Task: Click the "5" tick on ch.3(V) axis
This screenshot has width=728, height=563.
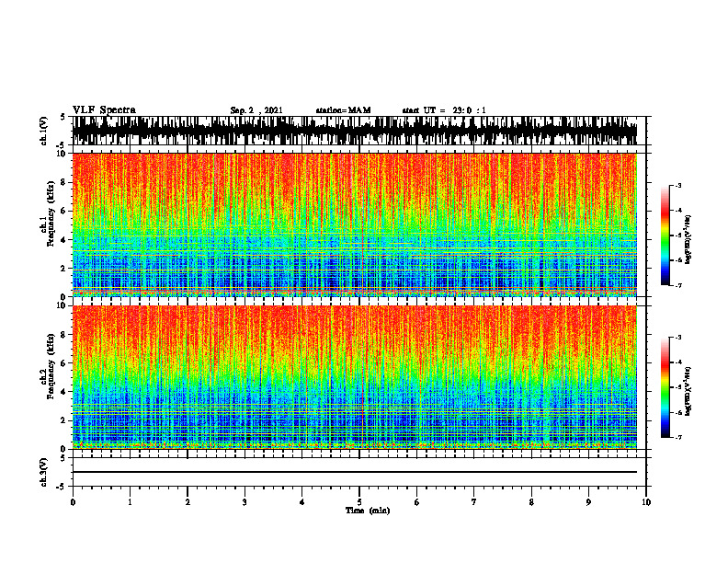Action: click(63, 458)
